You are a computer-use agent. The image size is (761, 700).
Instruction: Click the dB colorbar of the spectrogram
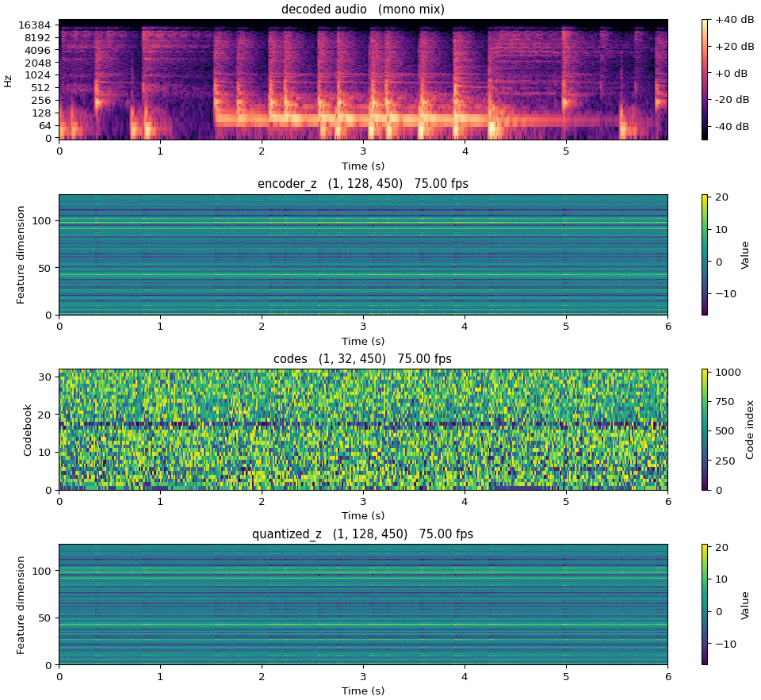point(705,79)
